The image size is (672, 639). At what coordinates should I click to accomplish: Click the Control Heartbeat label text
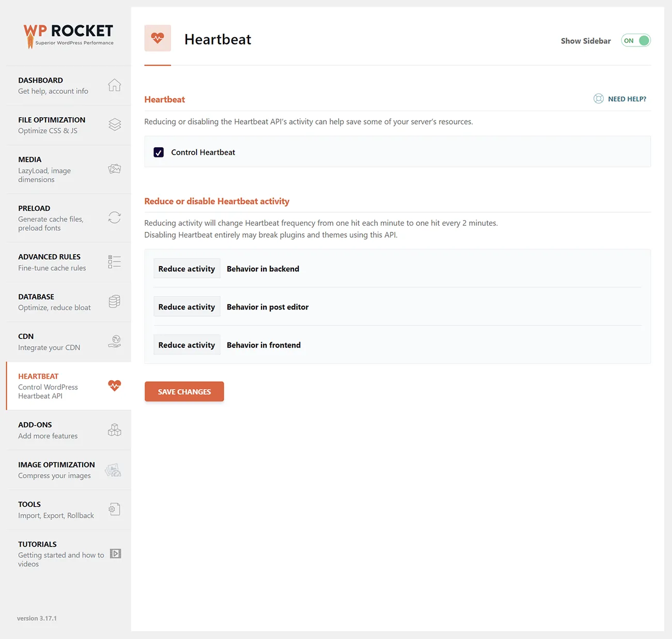pos(203,152)
